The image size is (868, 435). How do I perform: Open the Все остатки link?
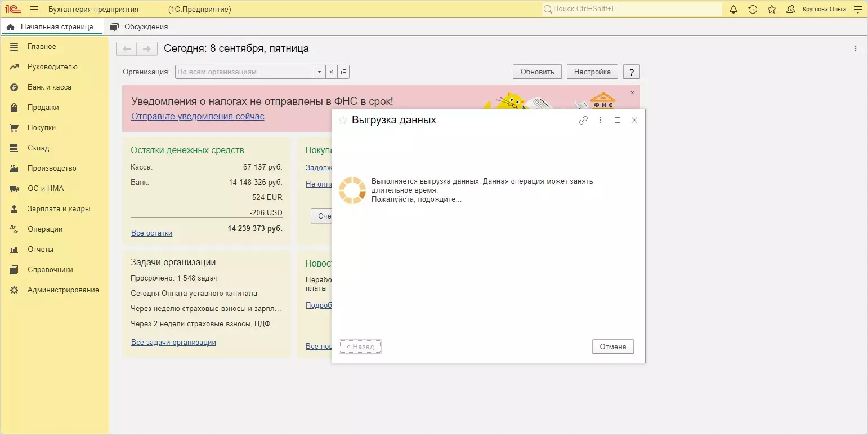[x=151, y=233]
